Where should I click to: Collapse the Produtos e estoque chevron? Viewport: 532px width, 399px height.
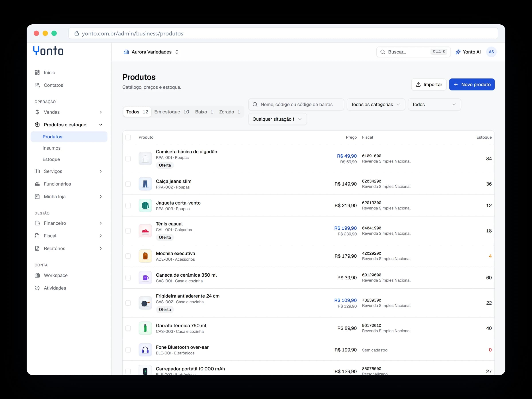point(101,125)
